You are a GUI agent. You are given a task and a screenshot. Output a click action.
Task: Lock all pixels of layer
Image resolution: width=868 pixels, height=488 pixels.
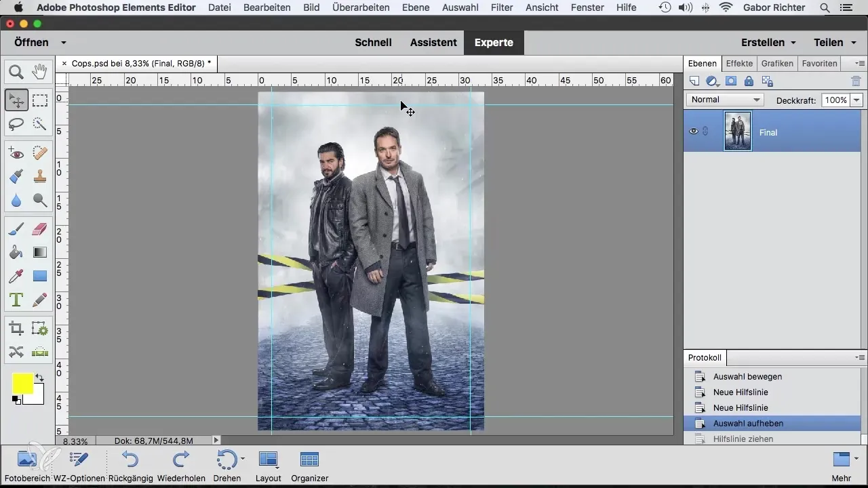[749, 81]
